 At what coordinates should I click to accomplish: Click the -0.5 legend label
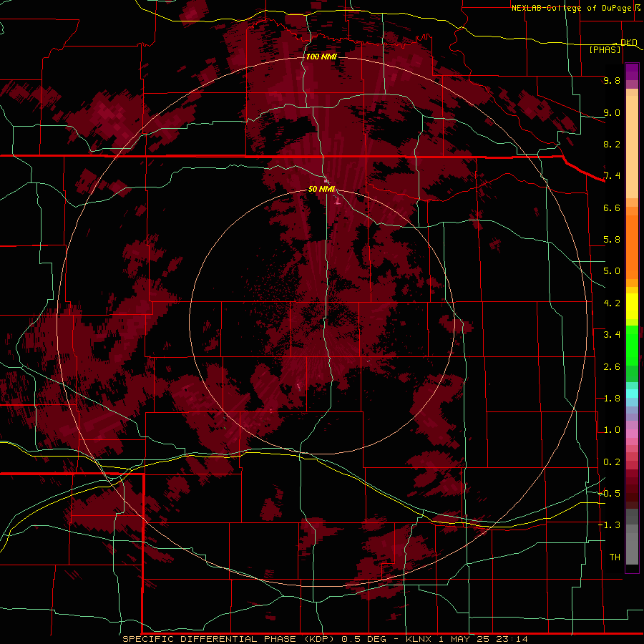pyautogui.click(x=609, y=494)
